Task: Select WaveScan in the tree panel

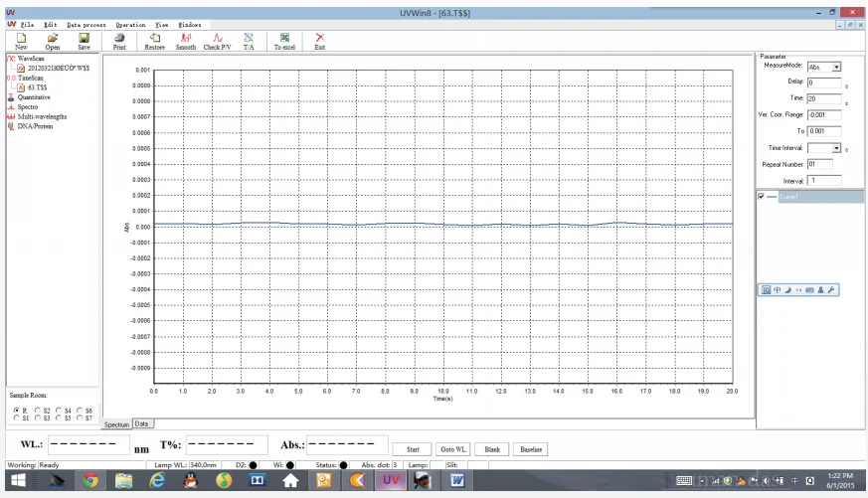Action: pyautogui.click(x=31, y=58)
